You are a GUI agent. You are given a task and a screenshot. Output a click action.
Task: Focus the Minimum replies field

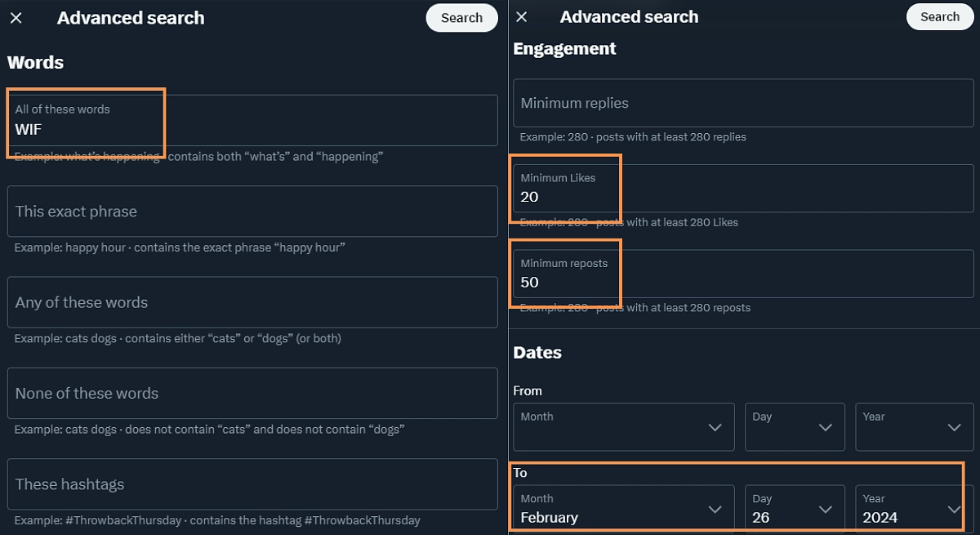[x=743, y=103]
